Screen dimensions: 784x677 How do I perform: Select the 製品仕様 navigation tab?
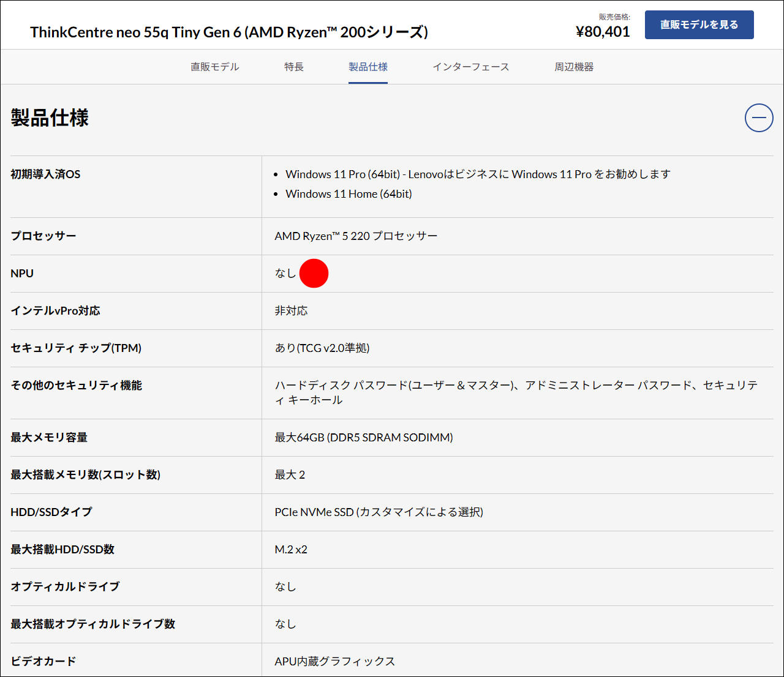click(367, 67)
